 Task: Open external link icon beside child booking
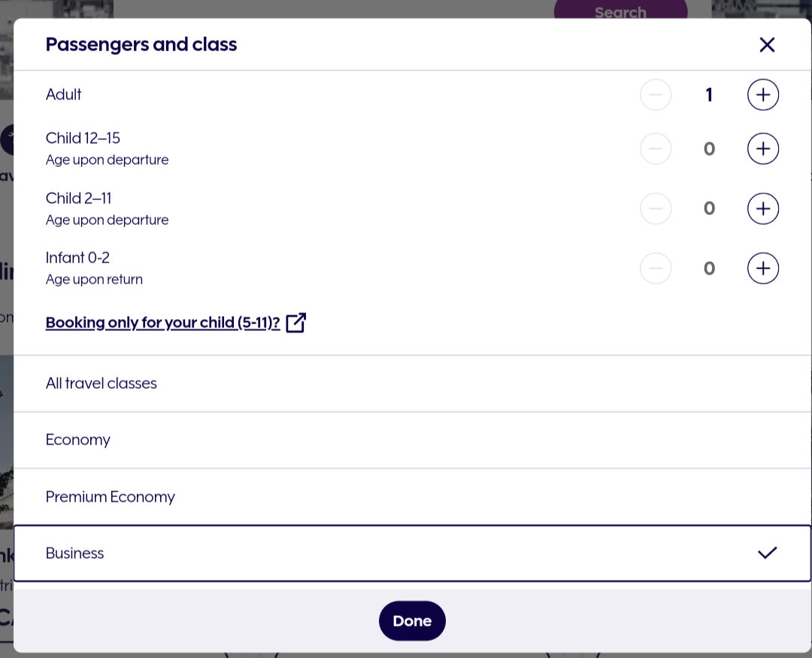296,323
